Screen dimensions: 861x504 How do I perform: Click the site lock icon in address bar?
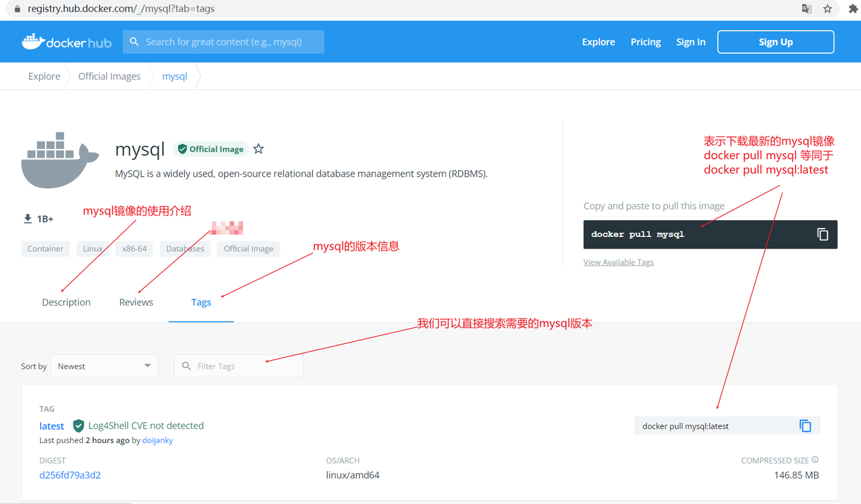17,9
